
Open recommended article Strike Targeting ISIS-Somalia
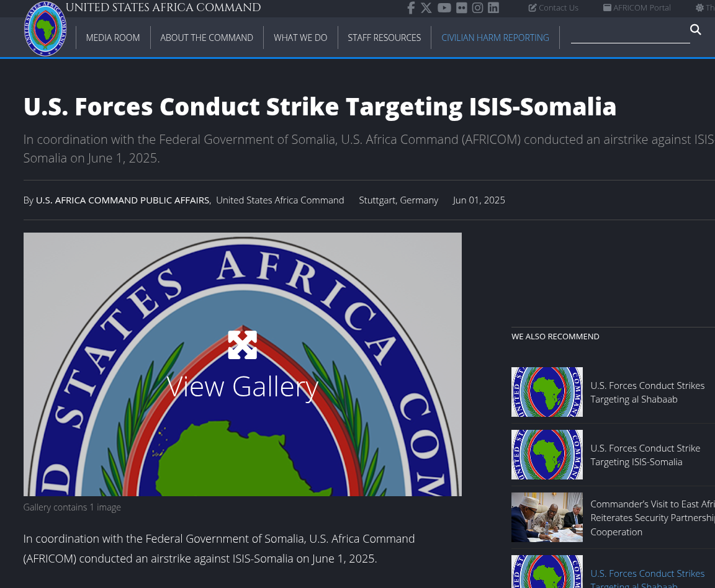tap(645, 455)
